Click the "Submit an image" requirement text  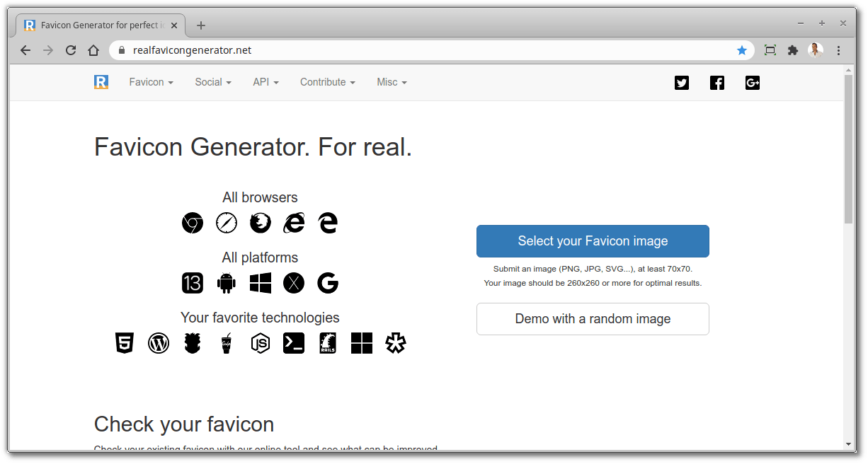pos(593,269)
